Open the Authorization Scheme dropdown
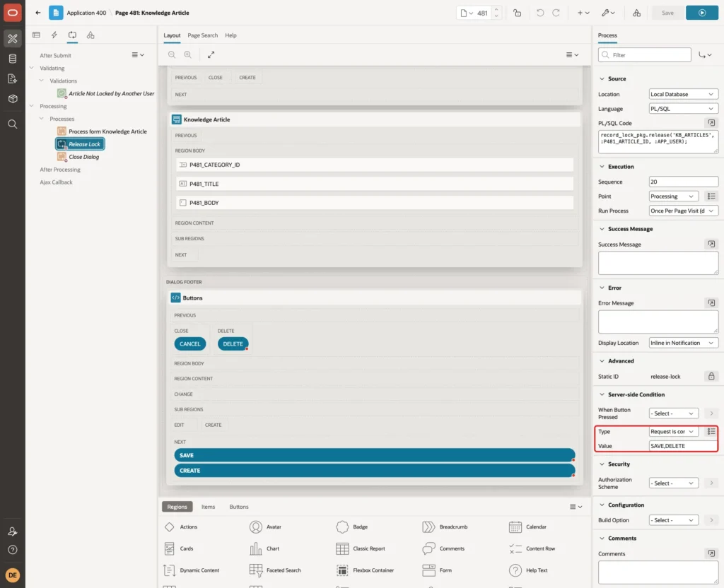The image size is (724, 588). pyautogui.click(x=673, y=483)
